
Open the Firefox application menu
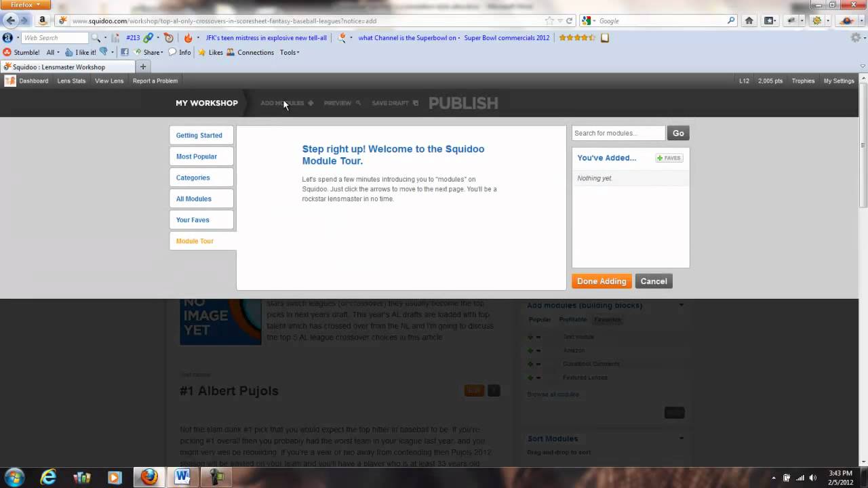pyautogui.click(x=25, y=5)
